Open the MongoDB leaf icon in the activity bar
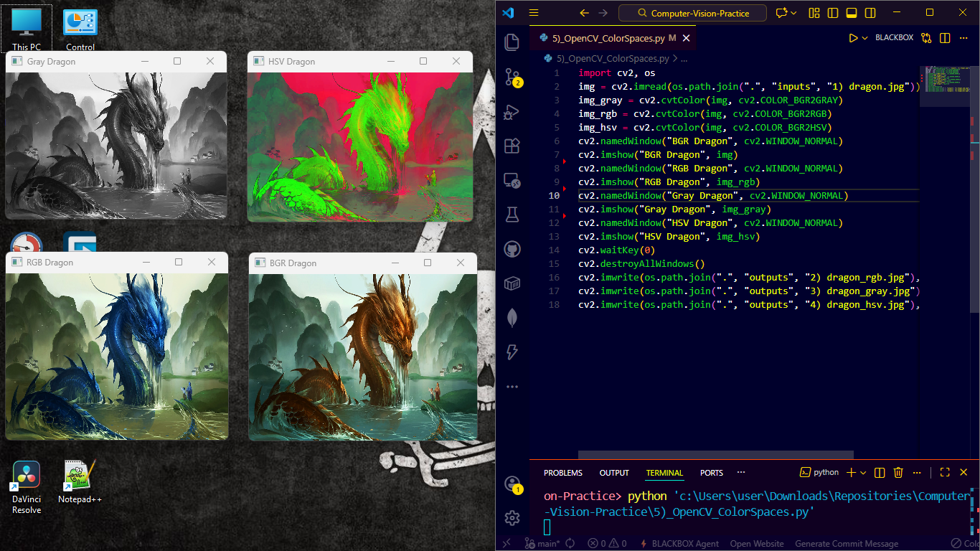The width and height of the screenshot is (980, 551). 512,318
